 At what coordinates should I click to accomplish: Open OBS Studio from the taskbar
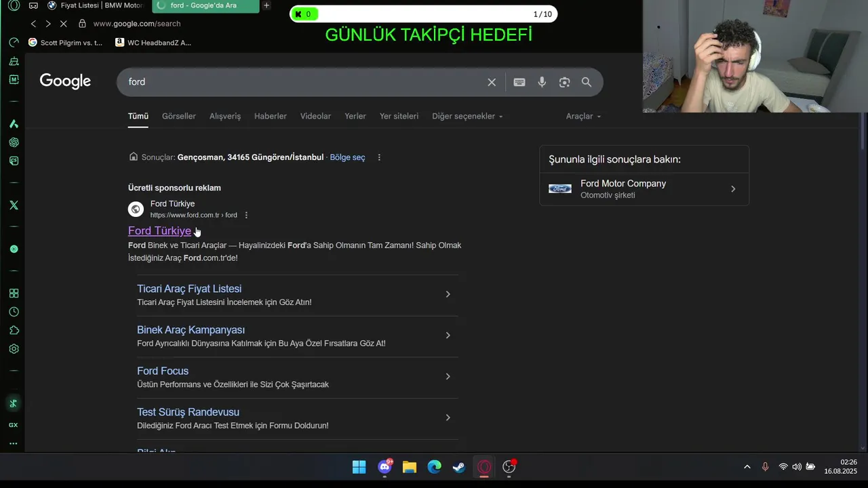(509, 467)
